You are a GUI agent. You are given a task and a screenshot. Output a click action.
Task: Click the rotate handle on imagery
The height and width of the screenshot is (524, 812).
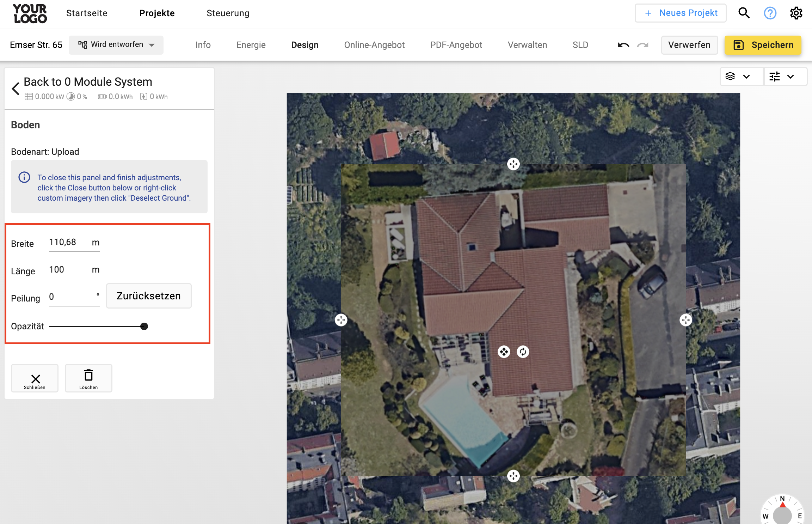[523, 352]
